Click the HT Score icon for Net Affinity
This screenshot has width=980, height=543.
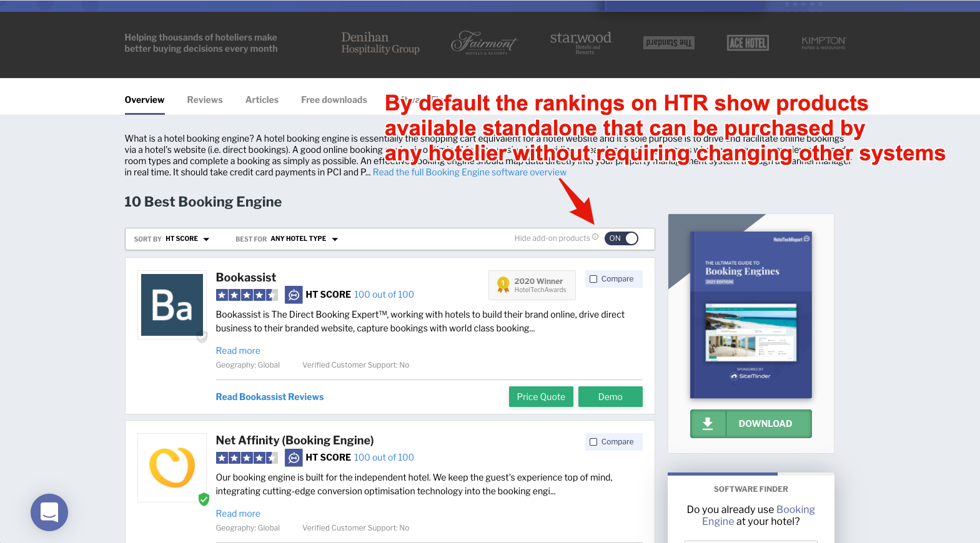(294, 457)
